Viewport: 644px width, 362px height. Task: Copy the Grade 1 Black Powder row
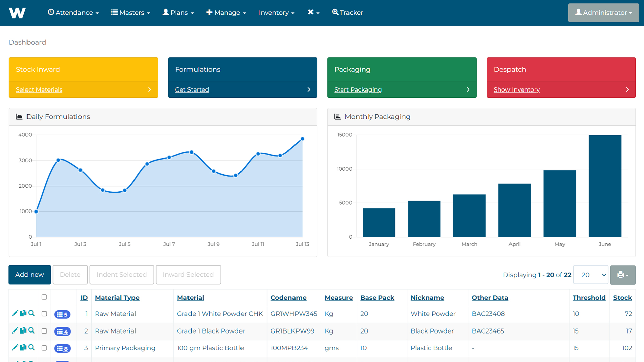pyautogui.click(x=23, y=330)
